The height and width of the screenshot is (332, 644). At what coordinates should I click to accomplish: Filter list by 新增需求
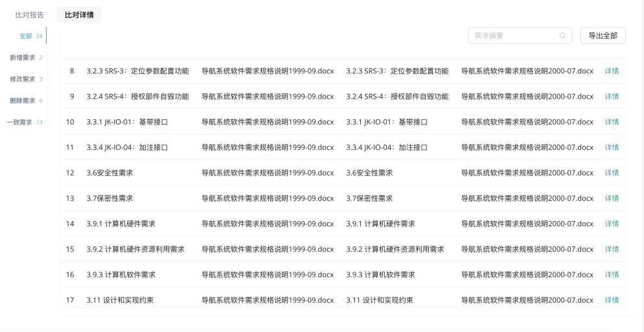click(x=26, y=58)
